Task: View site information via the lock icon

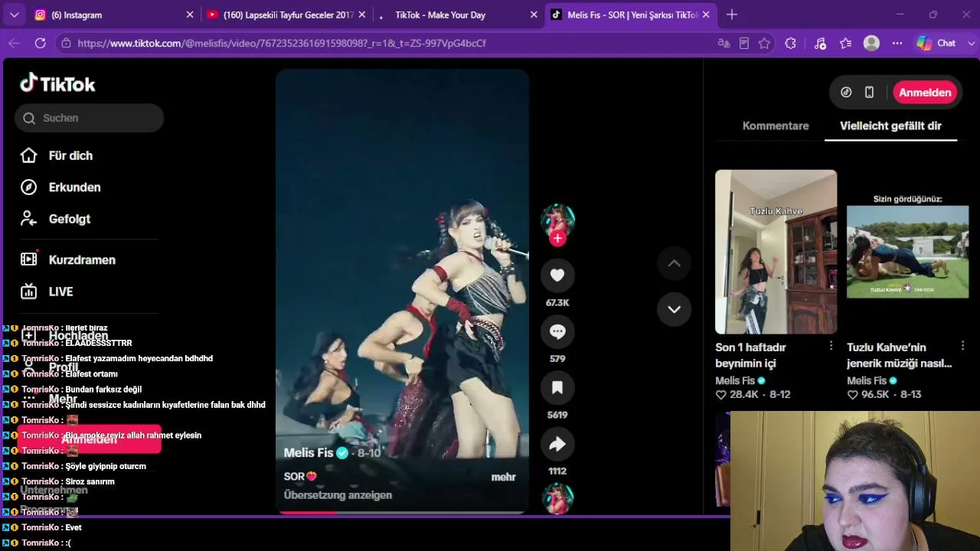Action: pyautogui.click(x=67, y=44)
